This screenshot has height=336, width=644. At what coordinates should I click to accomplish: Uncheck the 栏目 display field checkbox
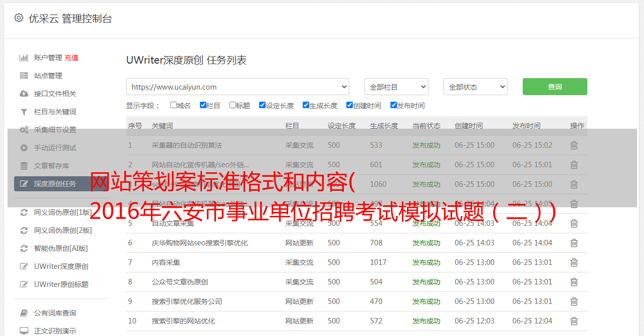click(203, 105)
